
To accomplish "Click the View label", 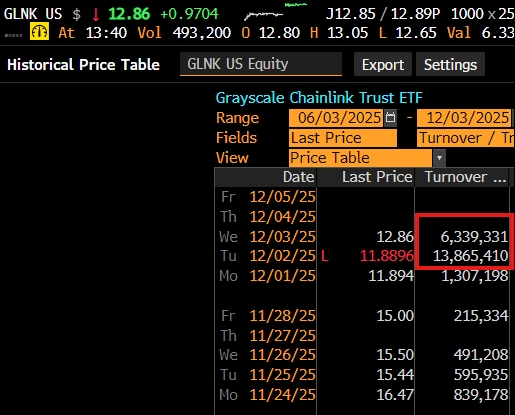I will tap(232, 158).
